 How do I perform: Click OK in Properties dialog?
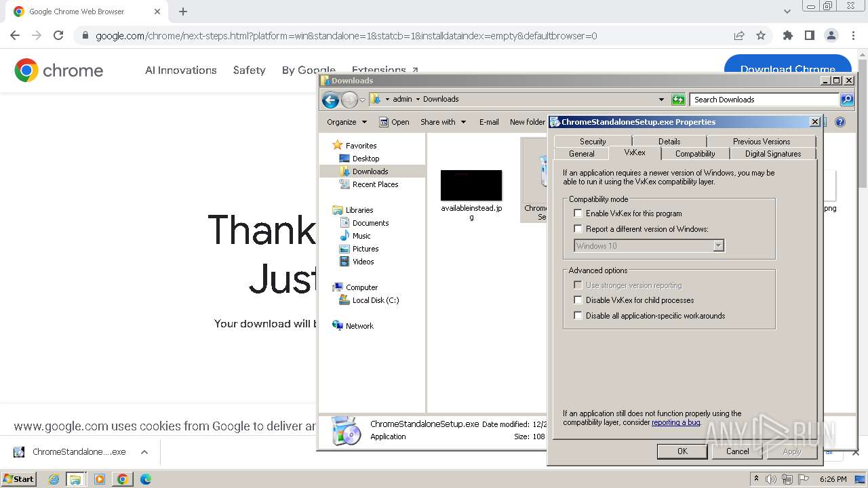(x=682, y=451)
